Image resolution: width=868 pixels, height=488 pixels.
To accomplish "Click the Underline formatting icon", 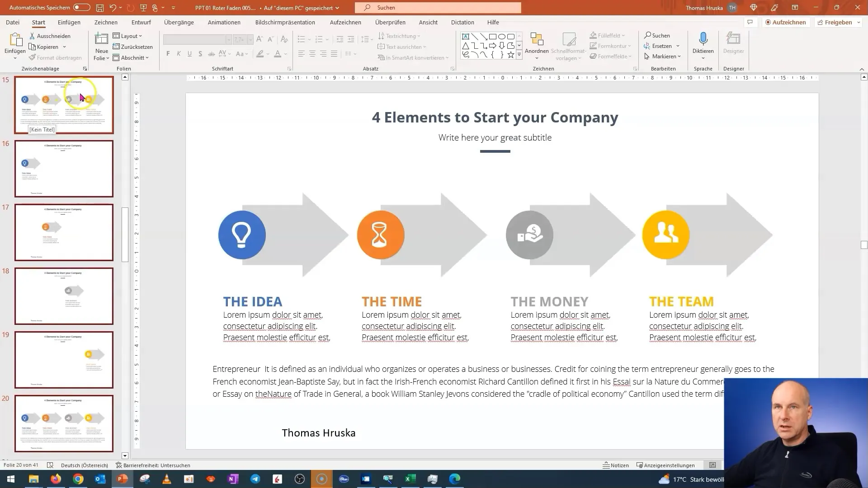I will tap(189, 55).
